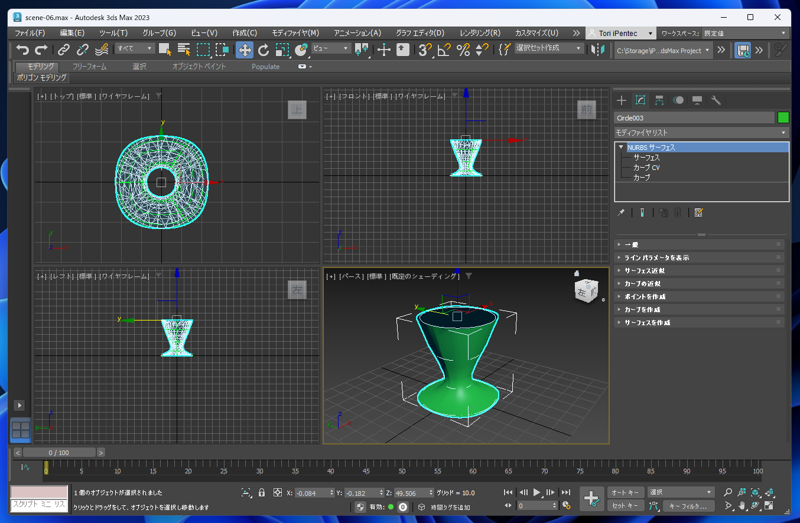Image resolution: width=800 pixels, height=523 pixels.
Task: Open the Display command panel tab
Action: [x=697, y=100]
